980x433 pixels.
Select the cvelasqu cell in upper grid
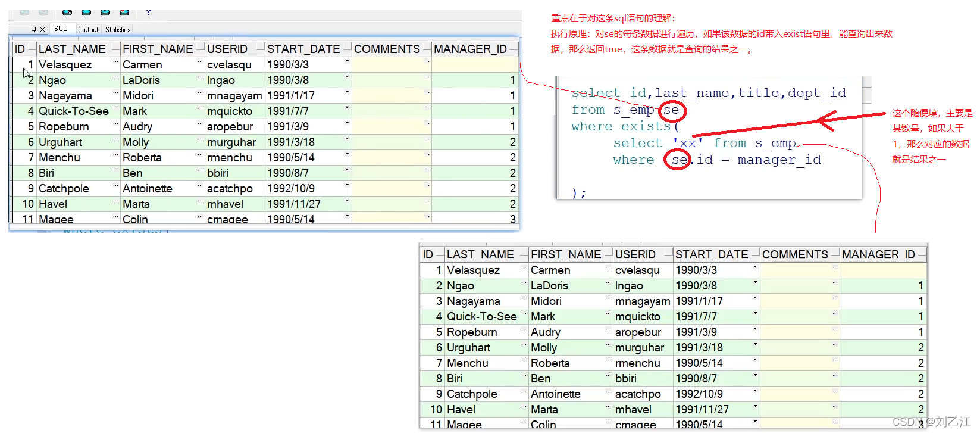(x=235, y=64)
